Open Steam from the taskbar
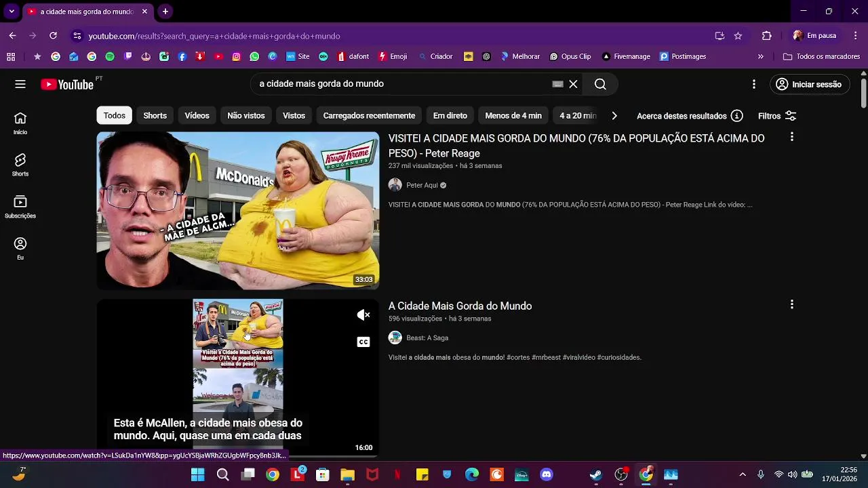 tap(596, 474)
